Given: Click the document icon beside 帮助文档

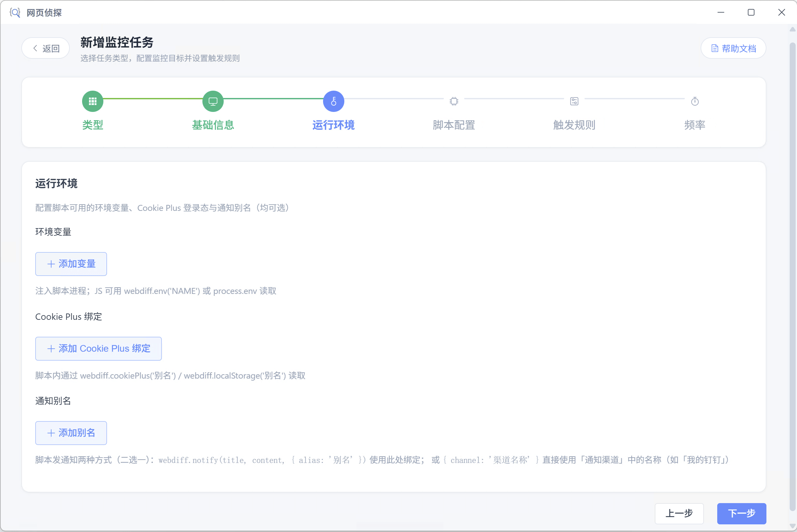Looking at the screenshot, I should (x=715, y=48).
